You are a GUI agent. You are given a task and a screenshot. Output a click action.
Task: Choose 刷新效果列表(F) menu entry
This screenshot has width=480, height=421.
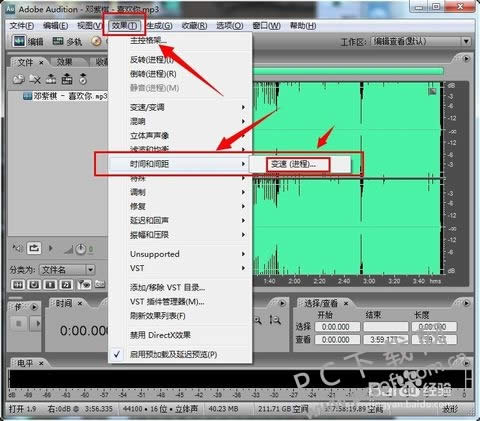coord(180,316)
